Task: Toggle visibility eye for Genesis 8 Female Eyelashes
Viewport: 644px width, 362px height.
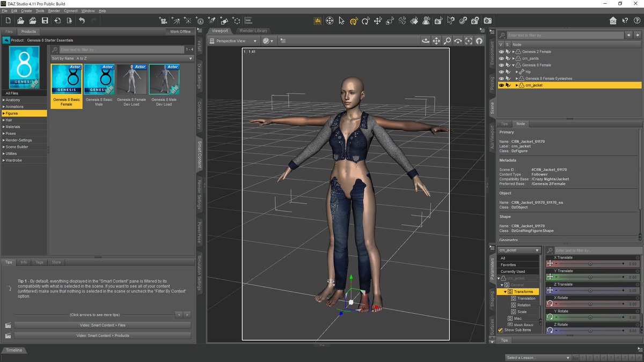Action: (x=501, y=78)
